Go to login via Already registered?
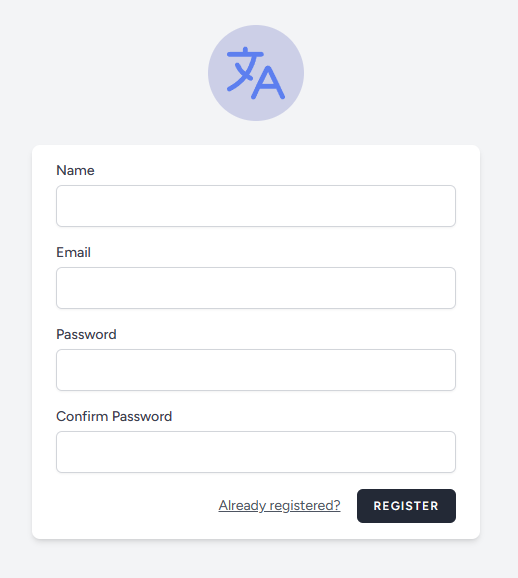Screen dimensions: 518x578 (x=279, y=505)
